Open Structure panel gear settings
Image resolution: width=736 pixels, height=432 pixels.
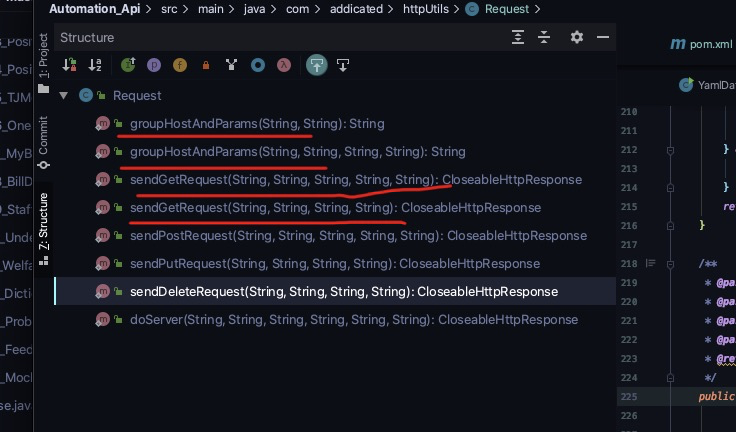click(x=577, y=37)
